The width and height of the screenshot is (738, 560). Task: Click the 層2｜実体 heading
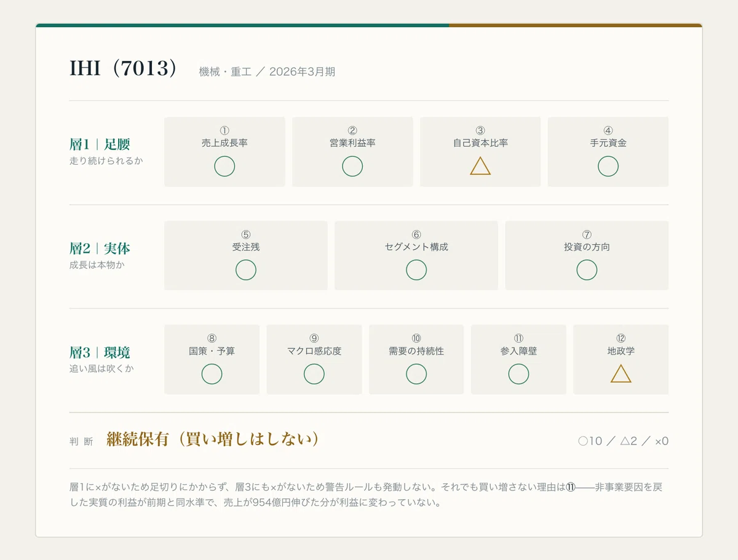100,248
